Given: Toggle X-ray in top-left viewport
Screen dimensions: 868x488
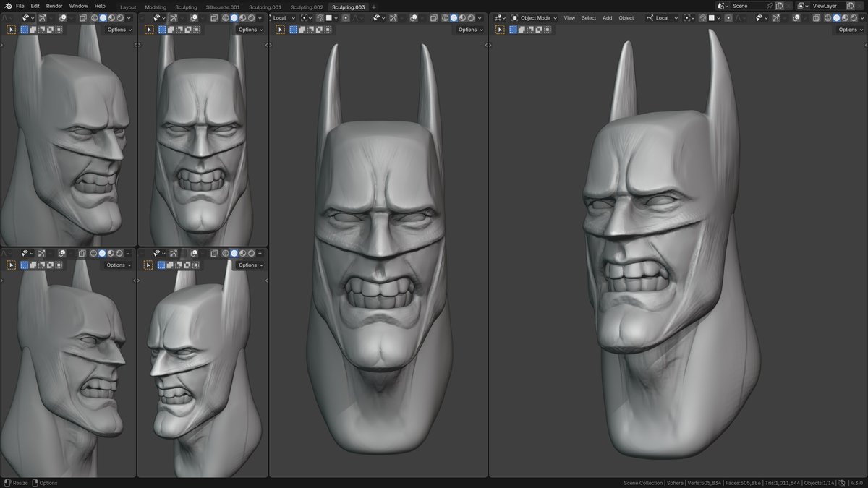Looking at the screenshot, I should [x=82, y=18].
